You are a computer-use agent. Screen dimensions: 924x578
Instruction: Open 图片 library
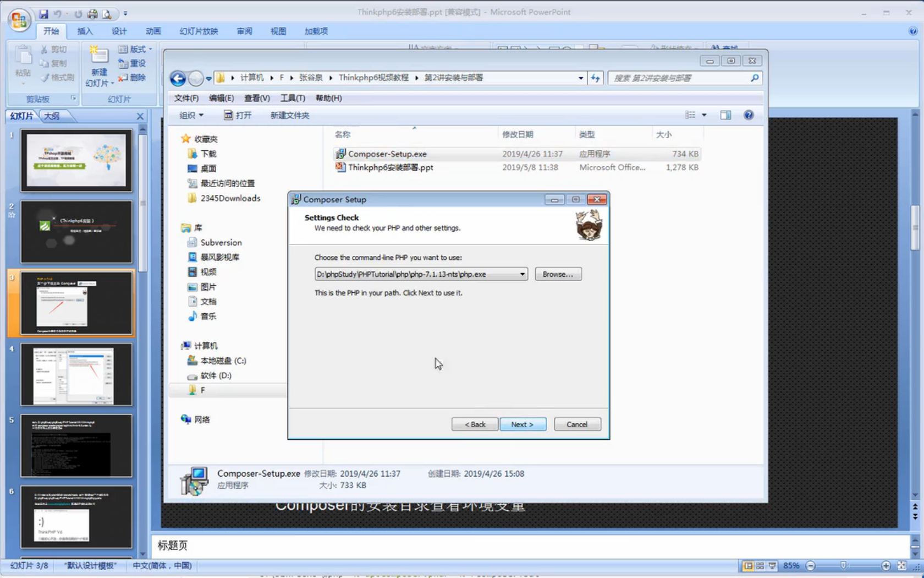tap(202, 287)
